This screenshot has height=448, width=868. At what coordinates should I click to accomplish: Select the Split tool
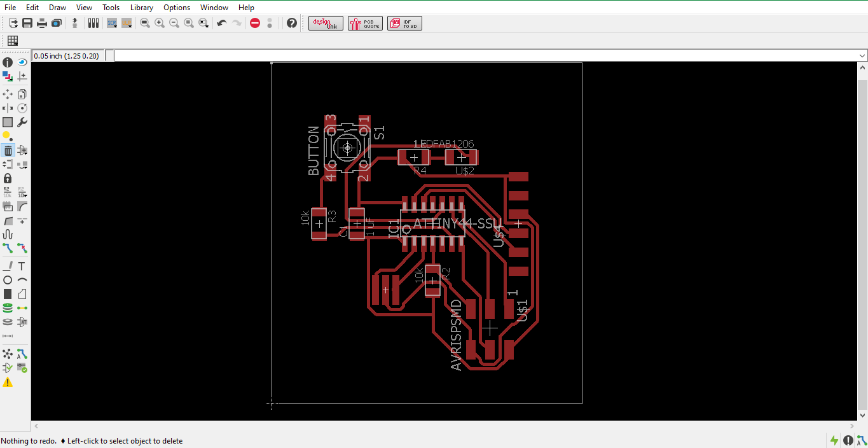click(x=8, y=220)
